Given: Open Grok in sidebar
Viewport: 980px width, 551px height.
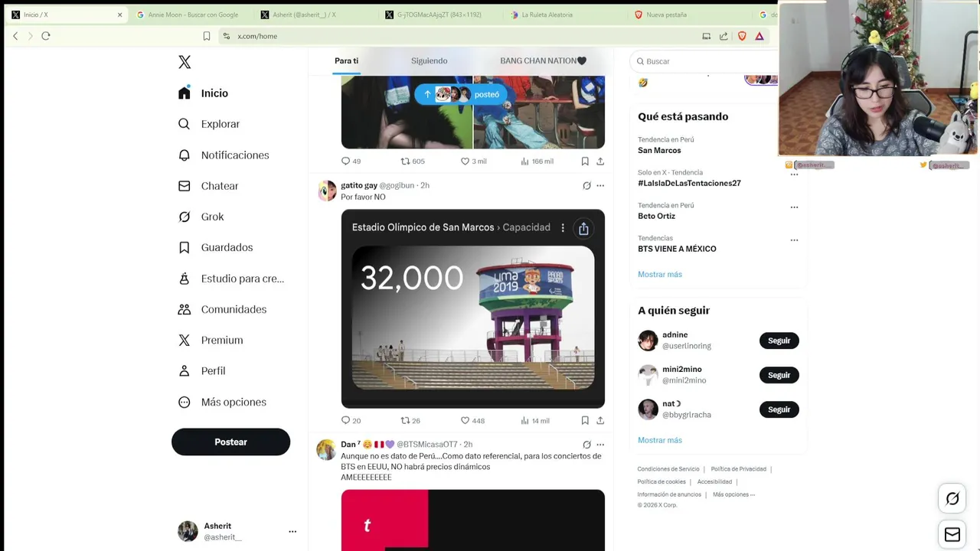Looking at the screenshot, I should (201, 217).
